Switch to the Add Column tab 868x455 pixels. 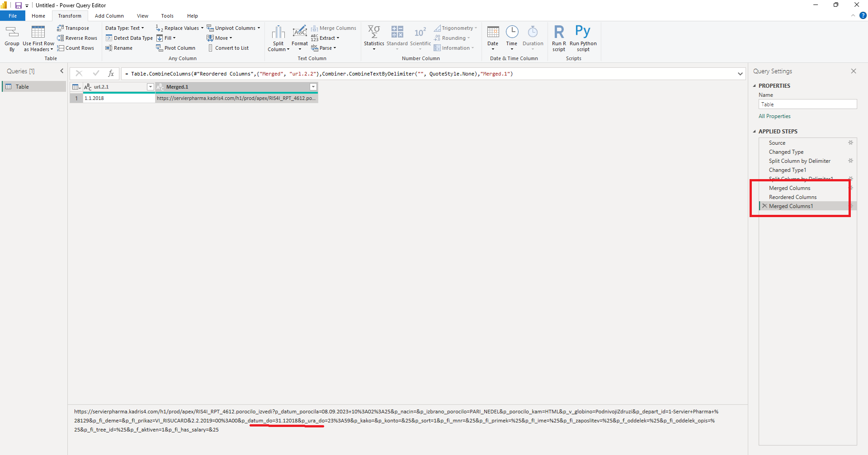click(x=109, y=16)
